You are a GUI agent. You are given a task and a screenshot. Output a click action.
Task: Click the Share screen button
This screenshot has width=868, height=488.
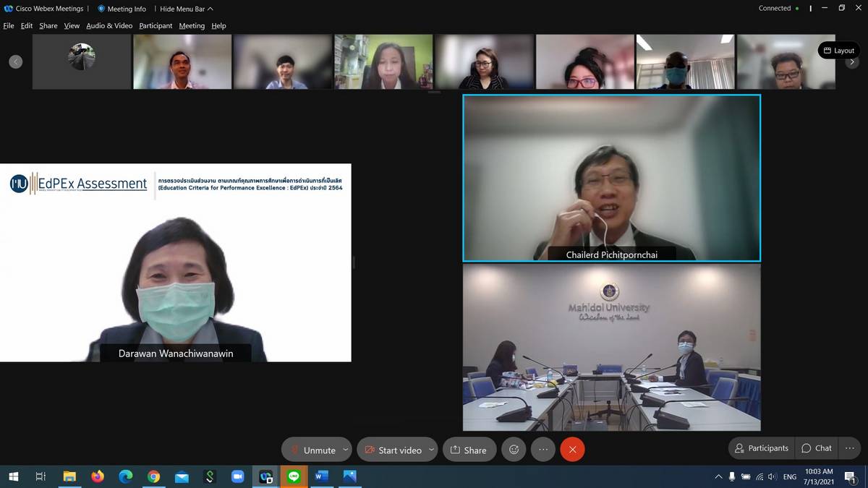(x=469, y=450)
